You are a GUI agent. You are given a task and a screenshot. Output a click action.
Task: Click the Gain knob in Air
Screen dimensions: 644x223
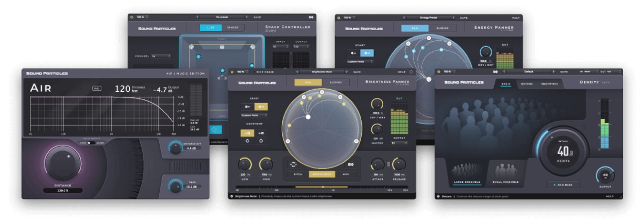tap(175, 186)
